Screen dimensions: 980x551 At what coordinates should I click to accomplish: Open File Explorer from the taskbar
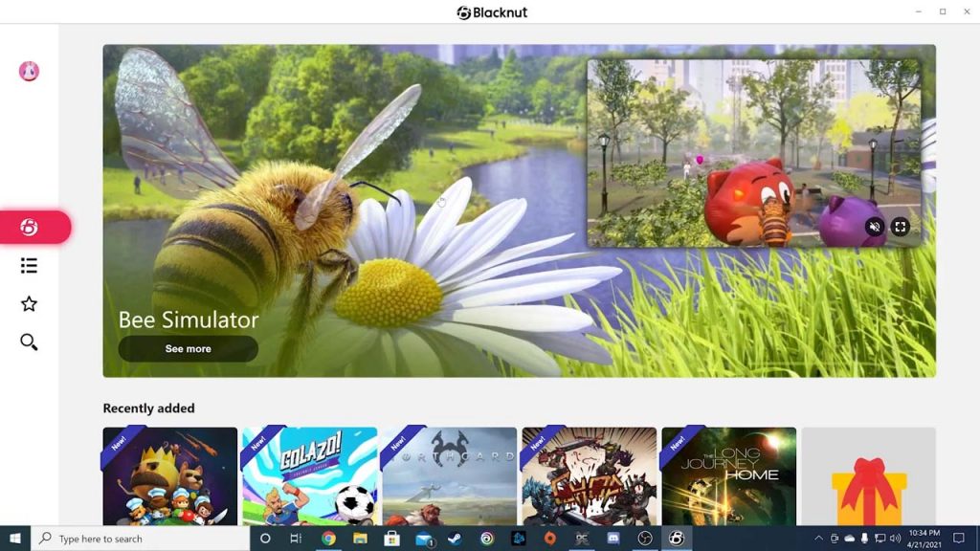tap(360, 539)
